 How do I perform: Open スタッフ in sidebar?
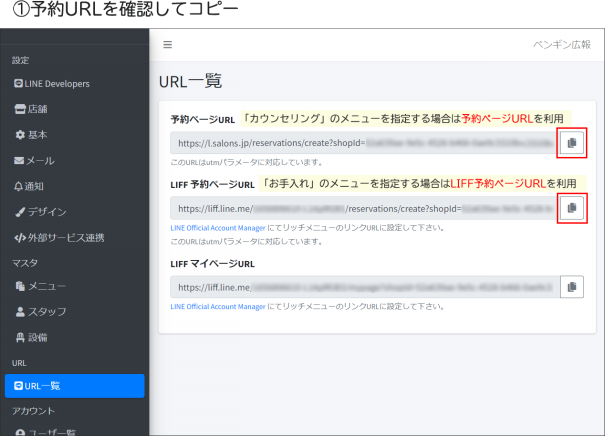click(x=46, y=312)
